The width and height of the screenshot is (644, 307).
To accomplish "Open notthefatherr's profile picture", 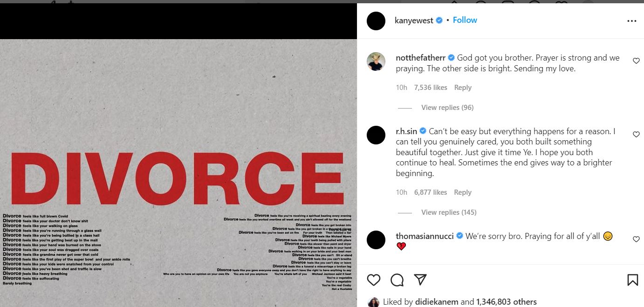I will (x=376, y=61).
